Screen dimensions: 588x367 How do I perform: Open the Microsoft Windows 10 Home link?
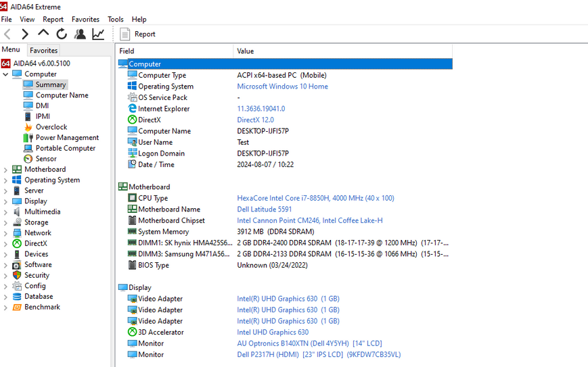282,86
